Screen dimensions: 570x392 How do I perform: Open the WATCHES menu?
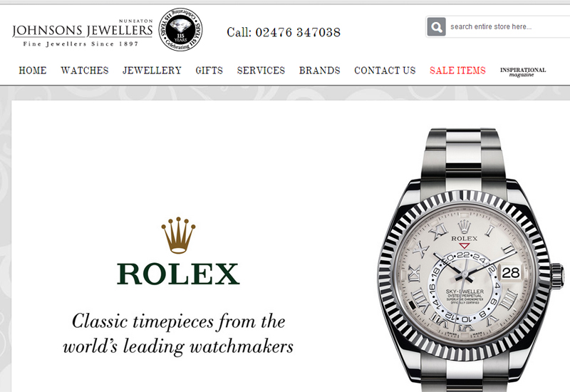point(85,70)
